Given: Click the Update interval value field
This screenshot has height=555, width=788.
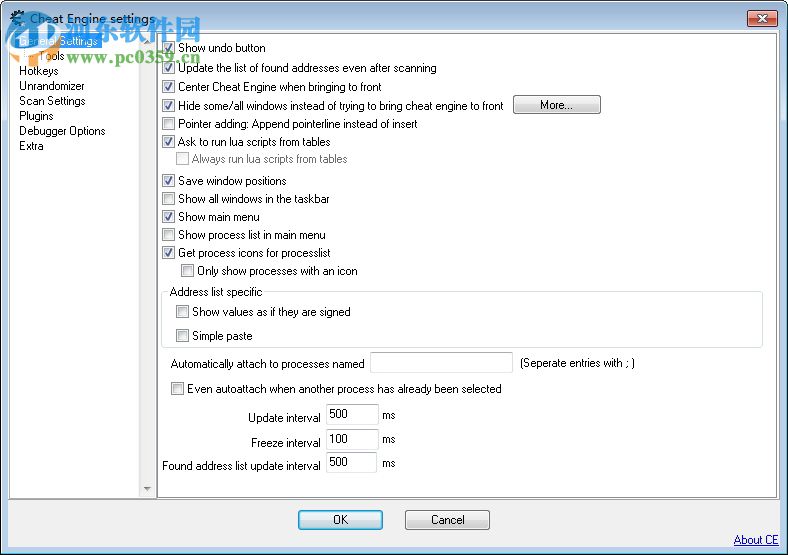Looking at the screenshot, I should [x=352, y=414].
